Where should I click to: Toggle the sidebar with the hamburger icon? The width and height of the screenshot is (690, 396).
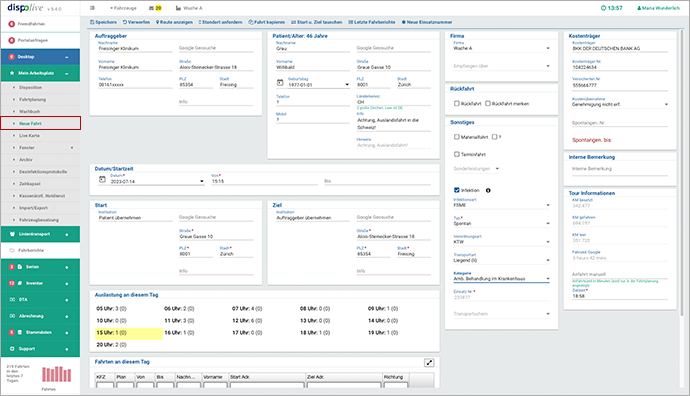click(92, 8)
